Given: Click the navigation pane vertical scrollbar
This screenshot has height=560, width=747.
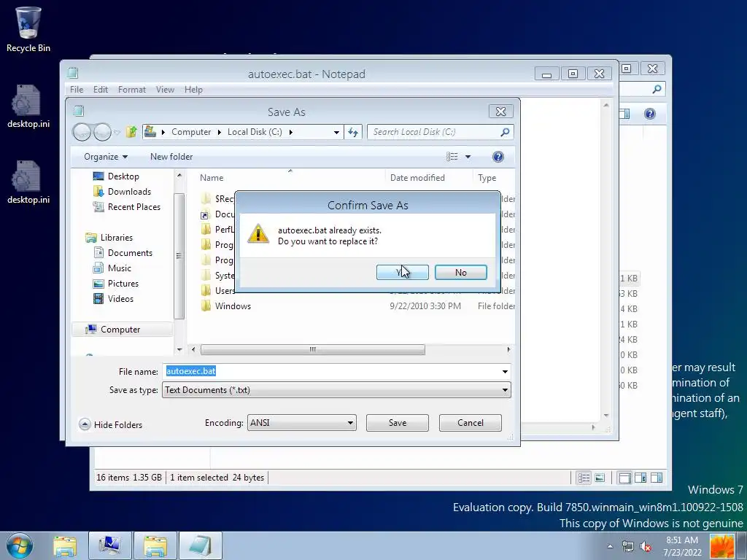Looking at the screenshot, I should tap(179, 256).
